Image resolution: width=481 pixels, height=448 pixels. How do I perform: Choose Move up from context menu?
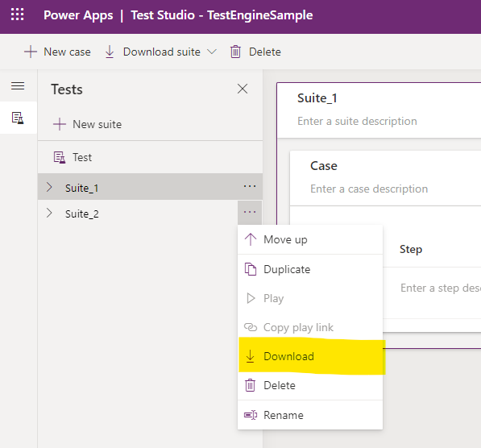tap(310, 239)
